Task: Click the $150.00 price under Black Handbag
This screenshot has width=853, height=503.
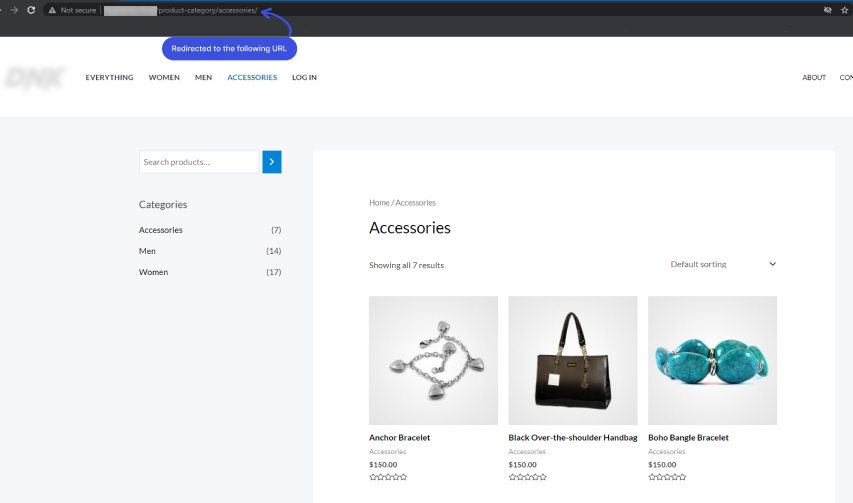Action: (522, 465)
